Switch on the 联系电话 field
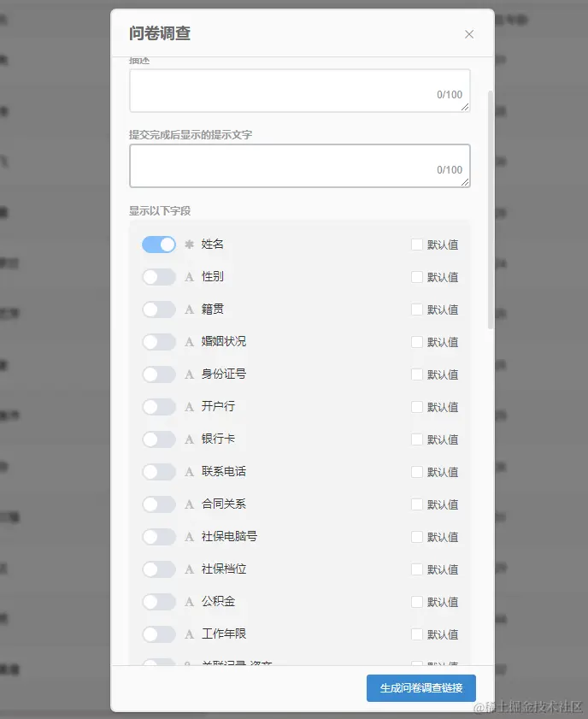This screenshot has height=719, width=588. 159,472
